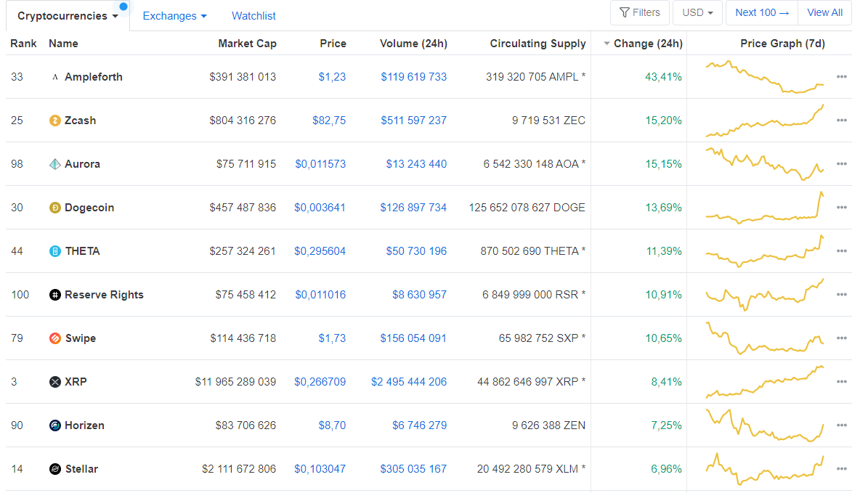Sort the table by Market Cap
The image size is (868, 493).
pyautogui.click(x=247, y=44)
